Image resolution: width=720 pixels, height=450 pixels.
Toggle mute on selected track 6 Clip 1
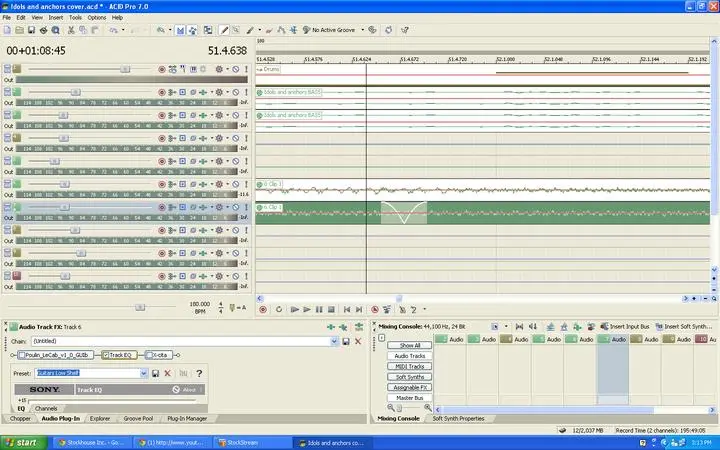click(x=236, y=207)
